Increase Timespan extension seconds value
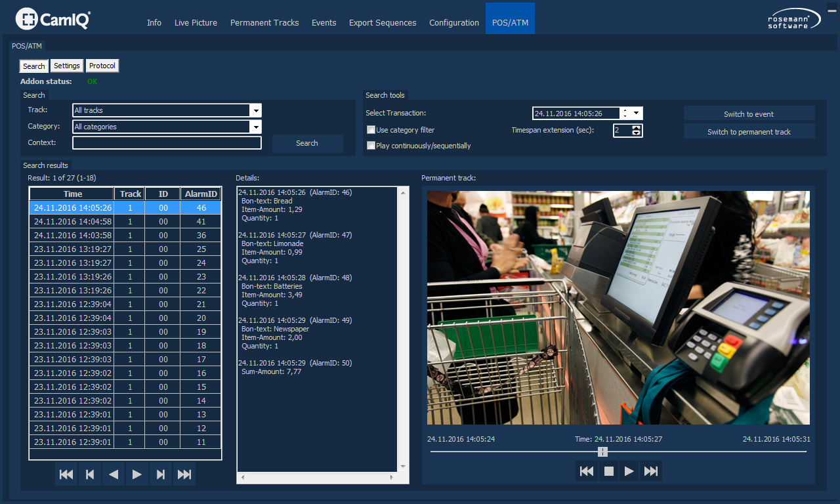The image size is (840, 504). tap(636, 127)
